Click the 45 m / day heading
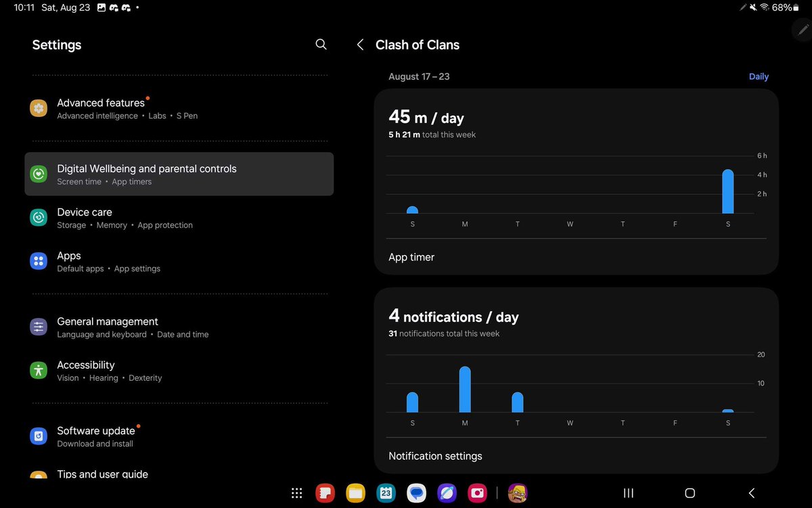 (426, 117)
